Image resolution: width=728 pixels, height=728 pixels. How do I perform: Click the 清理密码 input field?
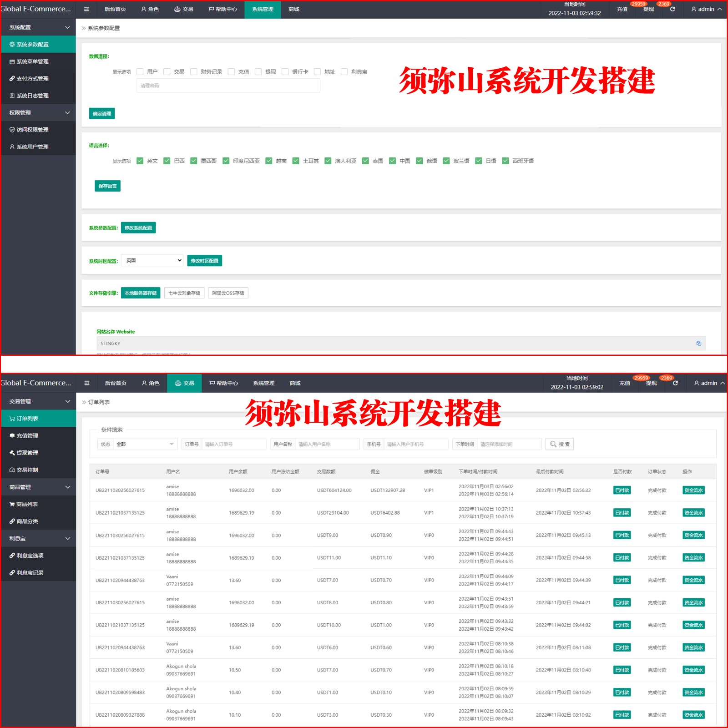[x=228, y=86]
